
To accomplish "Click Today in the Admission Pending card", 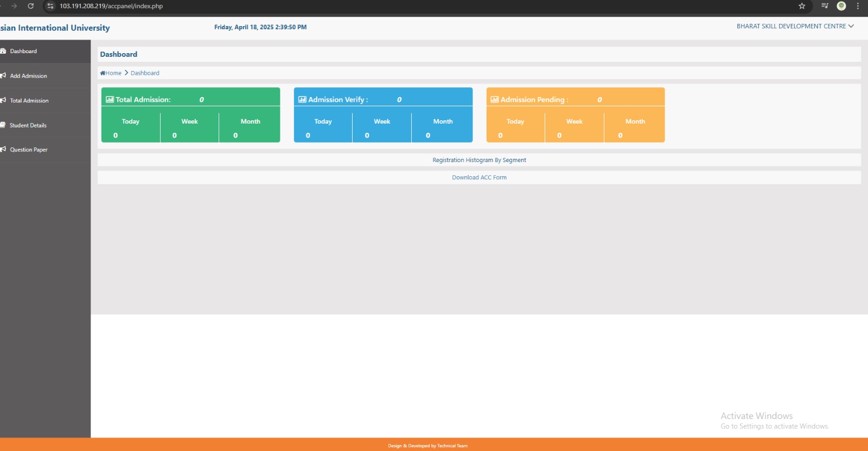I will (x=515, y=121).
